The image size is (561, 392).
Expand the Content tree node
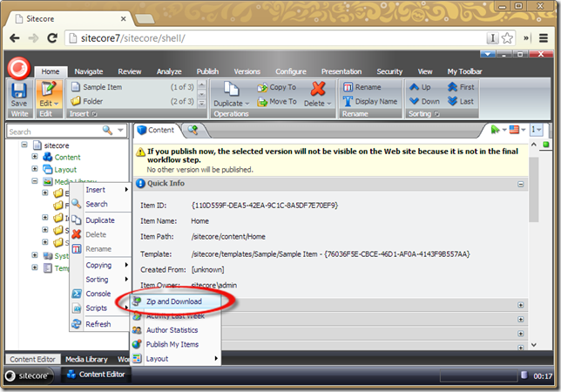pyautogui.click(x=35, y=157)
